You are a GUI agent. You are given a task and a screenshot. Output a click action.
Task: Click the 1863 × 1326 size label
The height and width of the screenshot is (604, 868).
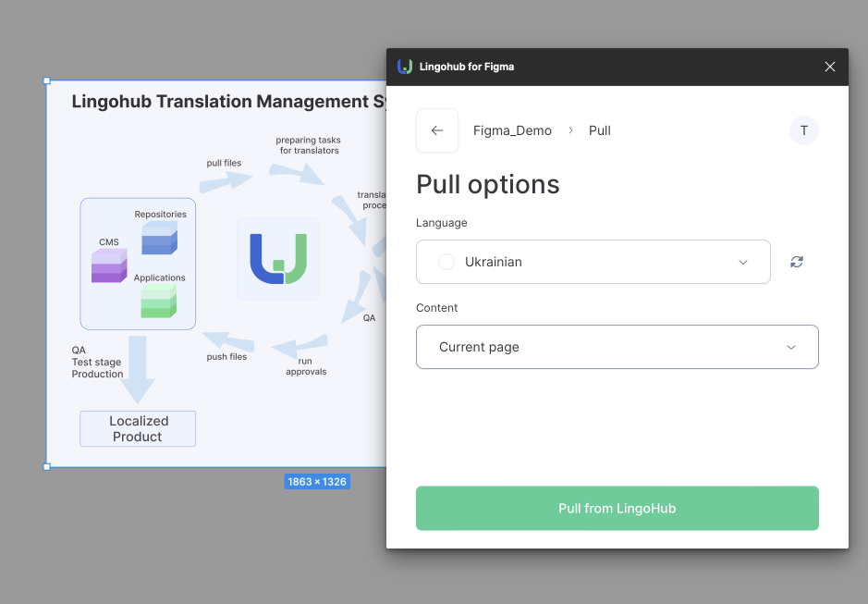(x=317, y=482)
